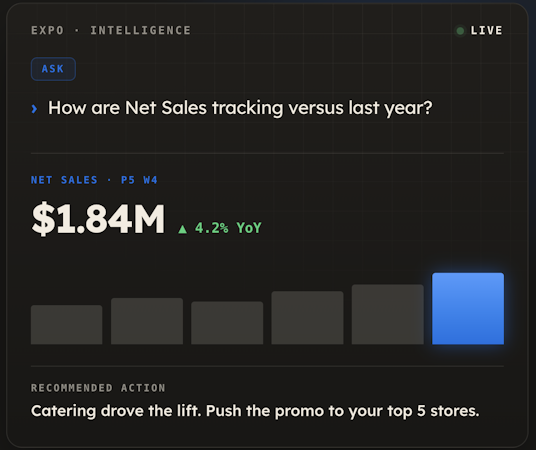Click the ASK badge button
Viewport: 536px width, 450px height.
(x=53, y=69)
